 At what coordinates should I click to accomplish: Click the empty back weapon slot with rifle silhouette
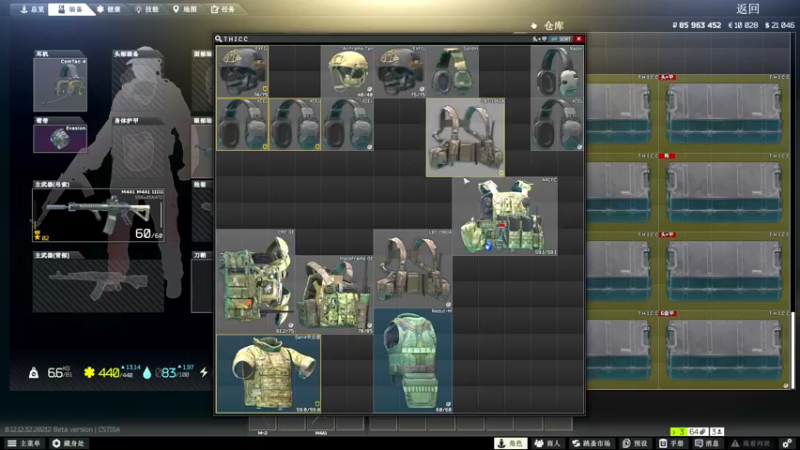pos(98,286)
